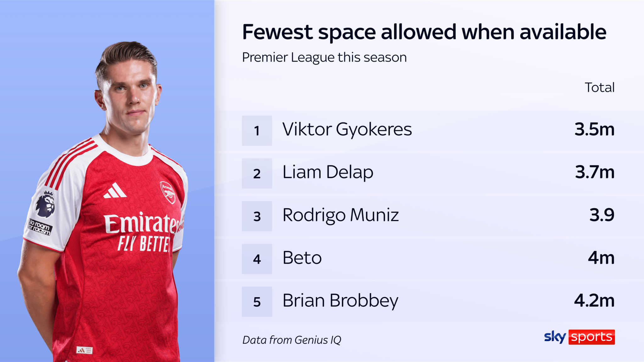Click the Data from Genius IQ credit
The height and width of the screenshot is (362, 644).
pyautogui.click(x=291, y=340)
